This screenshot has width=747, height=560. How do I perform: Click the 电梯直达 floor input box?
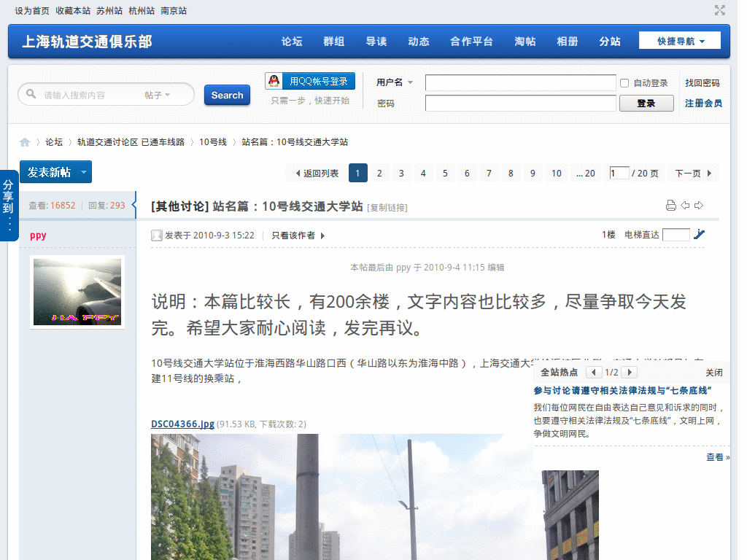point(676,235)
